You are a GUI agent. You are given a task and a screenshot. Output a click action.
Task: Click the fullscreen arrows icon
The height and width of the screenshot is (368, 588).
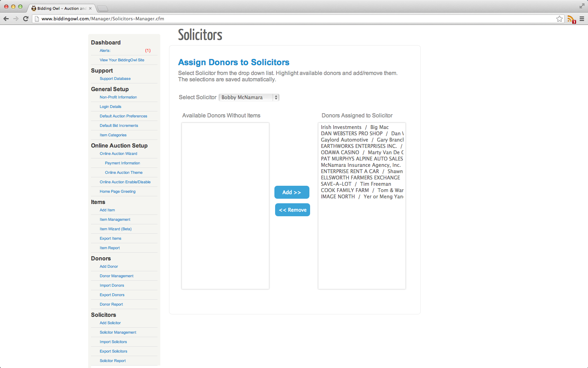tap(582, 6)
